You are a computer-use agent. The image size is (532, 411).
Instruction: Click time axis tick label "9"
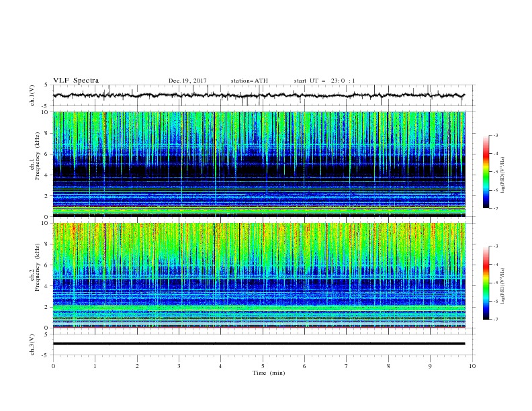430,366
